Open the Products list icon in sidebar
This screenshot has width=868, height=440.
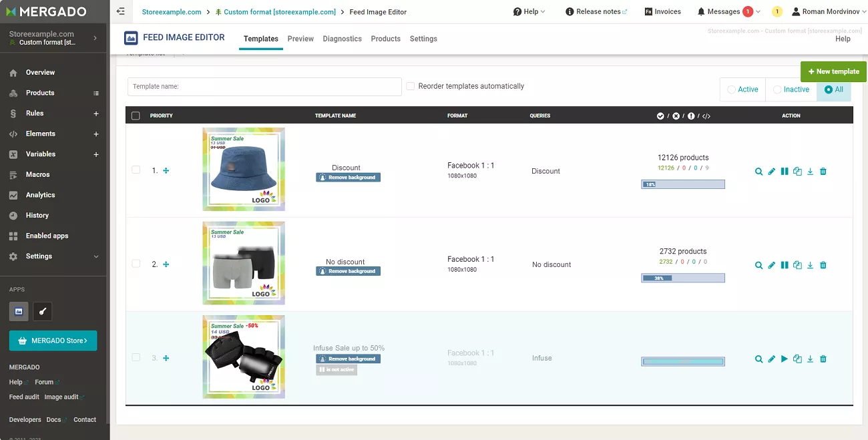coord(96,93)
